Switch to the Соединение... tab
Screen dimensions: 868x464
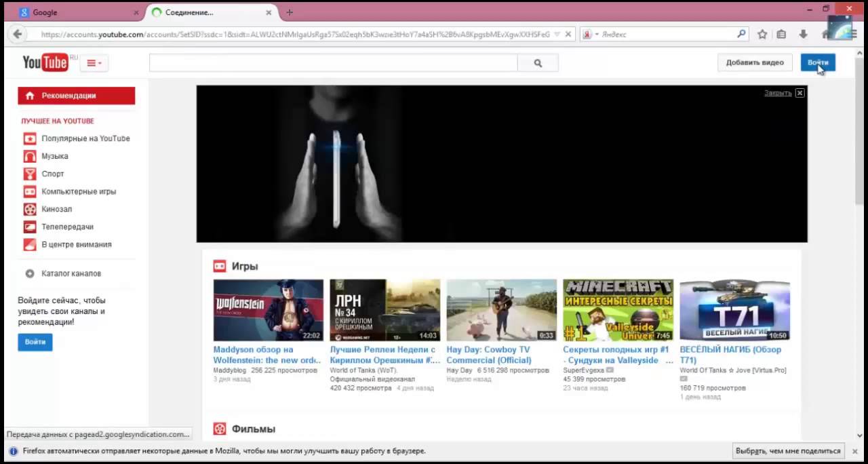tap(212, 12)
